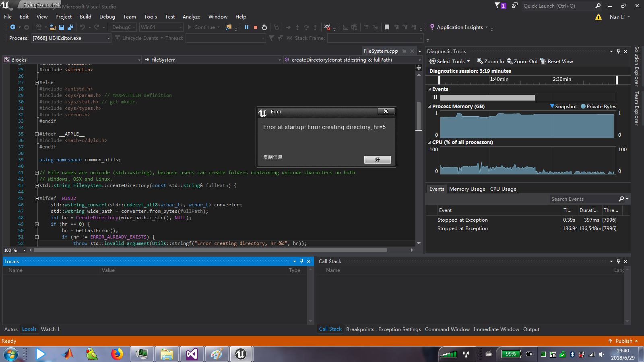Click the Save file icon
The image size is (644, 362).
tap(62, 27)
